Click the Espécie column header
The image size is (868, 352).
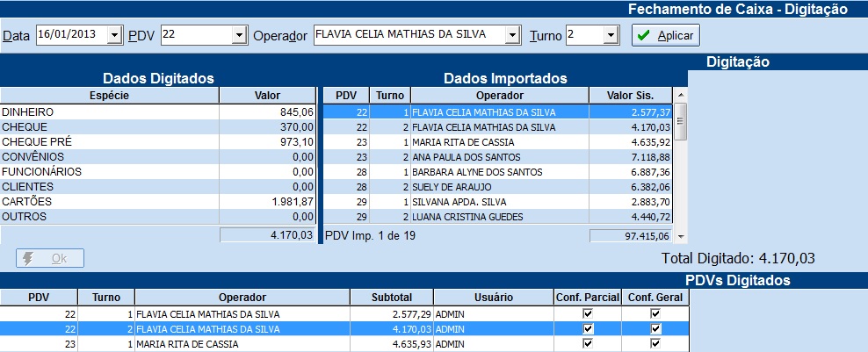click(x=110, y=95)
